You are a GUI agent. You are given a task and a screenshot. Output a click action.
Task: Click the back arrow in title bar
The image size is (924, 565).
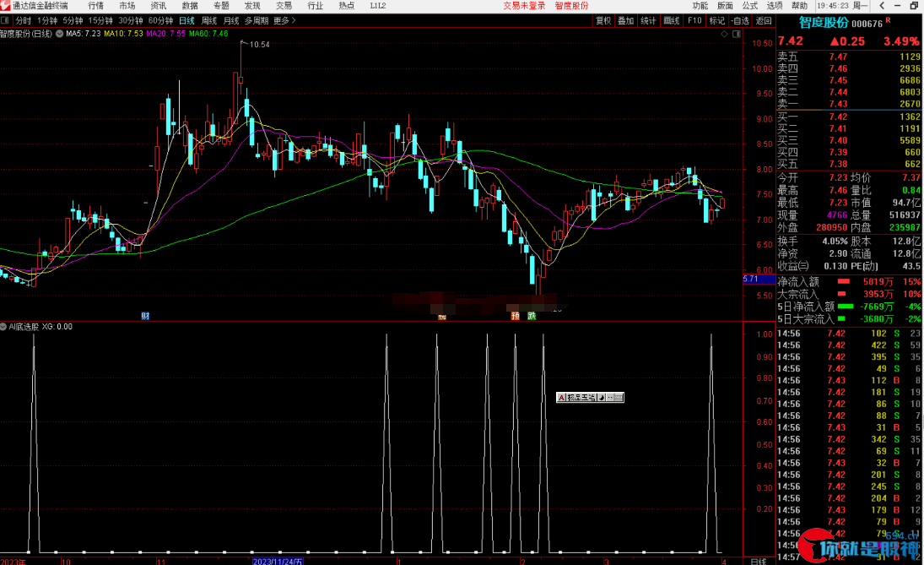point(882,5)
